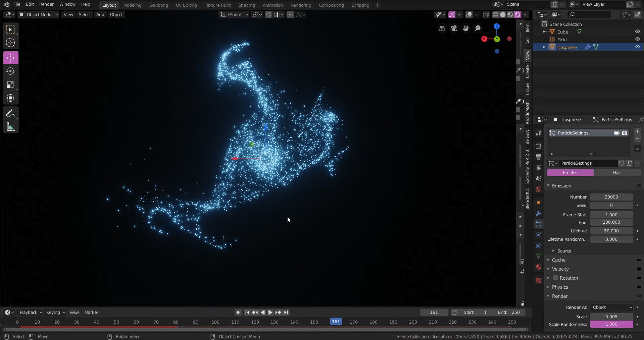Click the Cursor tool icon
This screenshot has width=644, height=340.
point(10,43)
